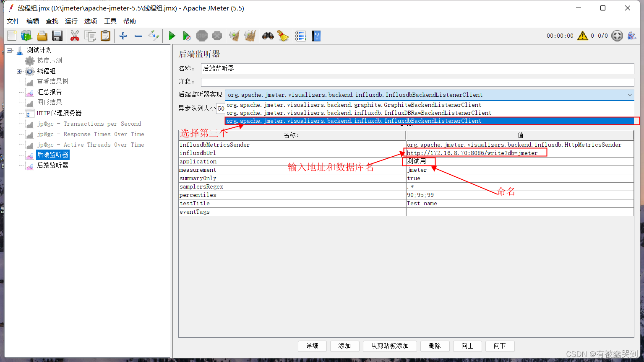
Task: Reset search with broom icon
Action: (283, 36)
